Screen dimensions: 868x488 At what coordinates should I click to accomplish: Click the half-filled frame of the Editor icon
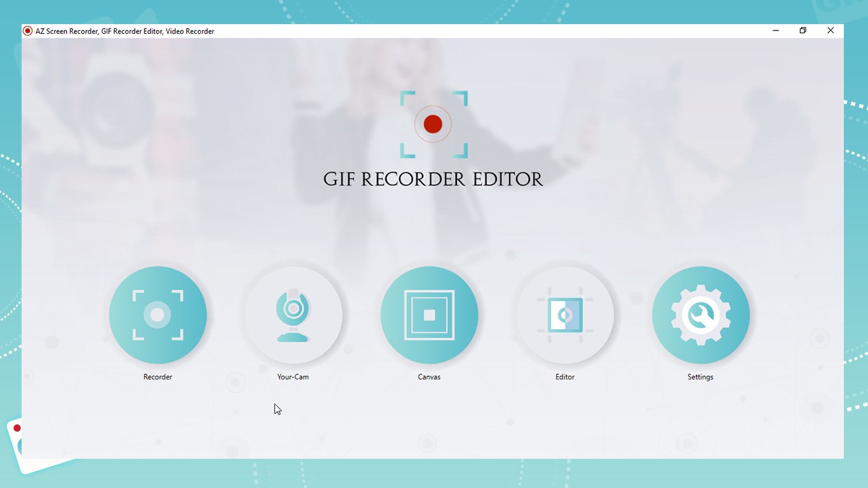[x=565, y=315]
